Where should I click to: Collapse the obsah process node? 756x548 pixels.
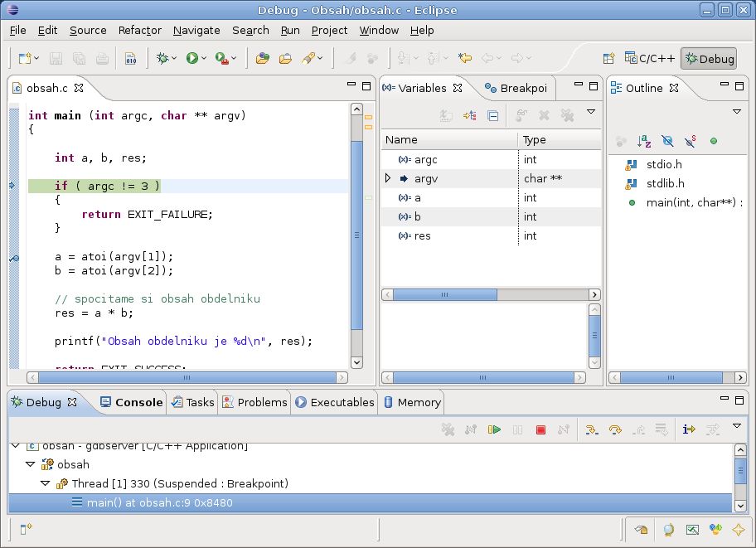pyautogui.click(x=31, y=464)
